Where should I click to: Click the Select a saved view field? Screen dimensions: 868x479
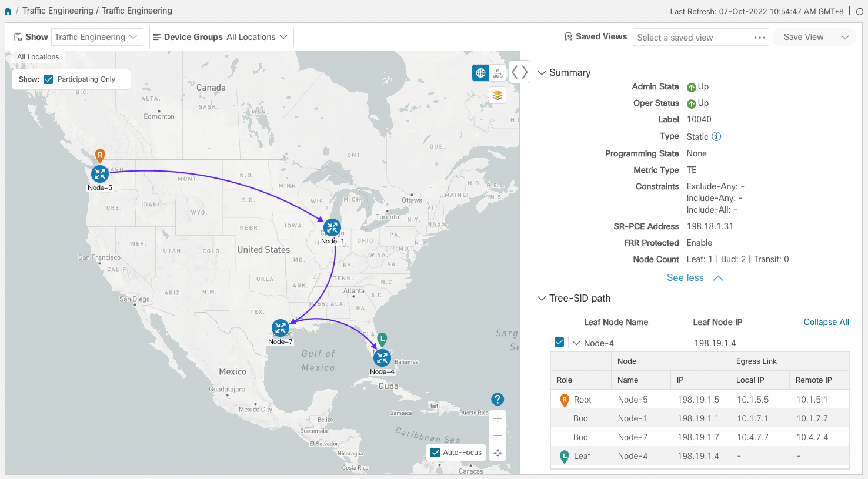coord(691,37)
